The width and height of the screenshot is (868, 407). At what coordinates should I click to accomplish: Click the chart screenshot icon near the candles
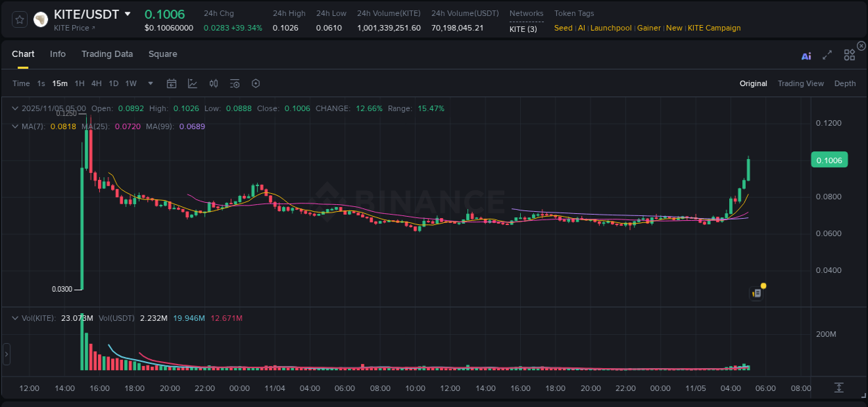tap(756, 292)
